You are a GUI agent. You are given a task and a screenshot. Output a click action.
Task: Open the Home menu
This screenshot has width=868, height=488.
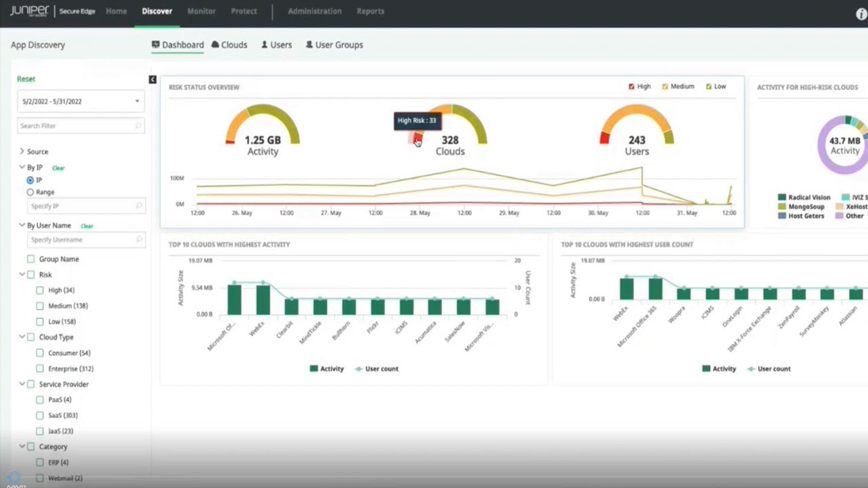(116, 11)
